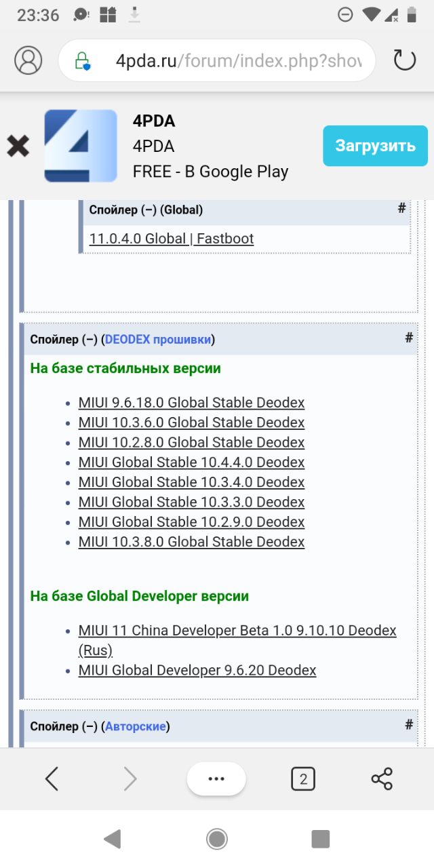Tap the Загрузить button
Image resolution: width=434 pixels, height=868 pixels.
pos(375,145)
